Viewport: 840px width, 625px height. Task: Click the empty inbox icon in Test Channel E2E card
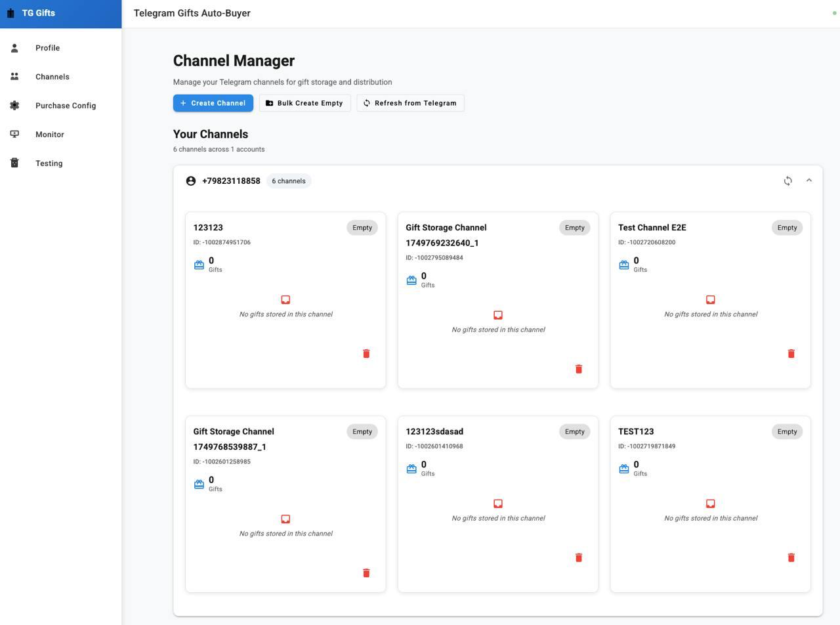click(x=711, y=299)
